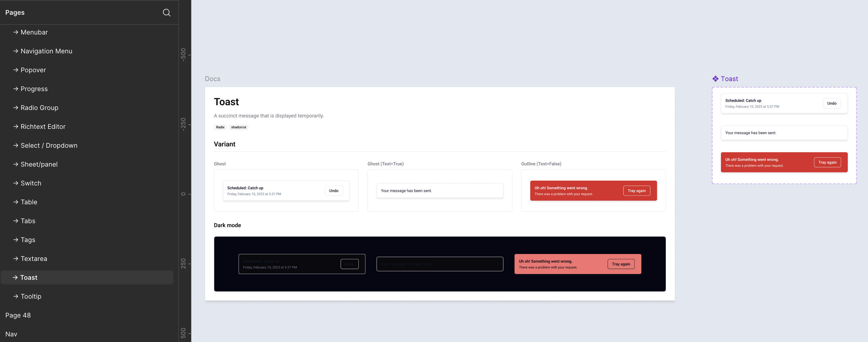Click the search icon in Pages panel

[167, 12]
